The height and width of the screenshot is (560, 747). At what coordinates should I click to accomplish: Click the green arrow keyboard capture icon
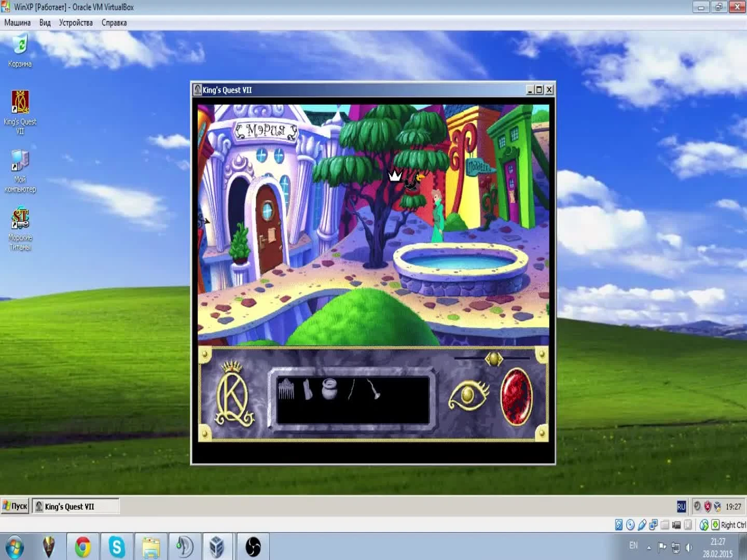click(715, 525)
